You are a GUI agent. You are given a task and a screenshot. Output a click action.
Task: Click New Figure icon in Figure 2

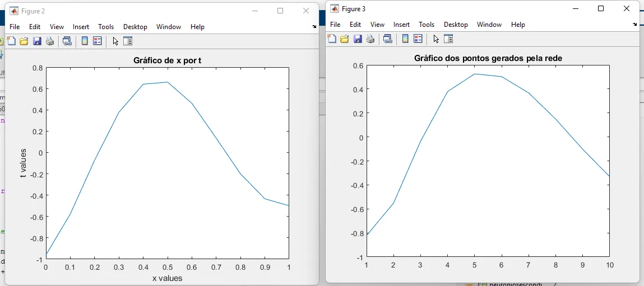pyautogui.click(x=11, y=41)
